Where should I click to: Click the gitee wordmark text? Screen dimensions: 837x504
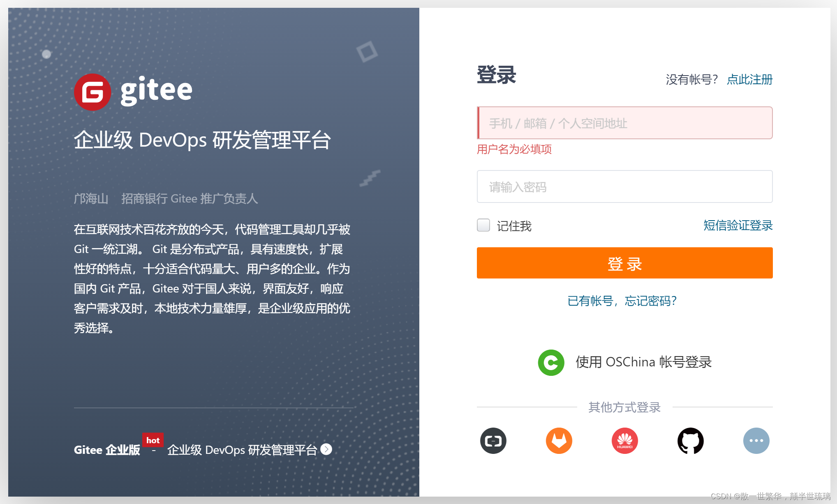(156, 91)
